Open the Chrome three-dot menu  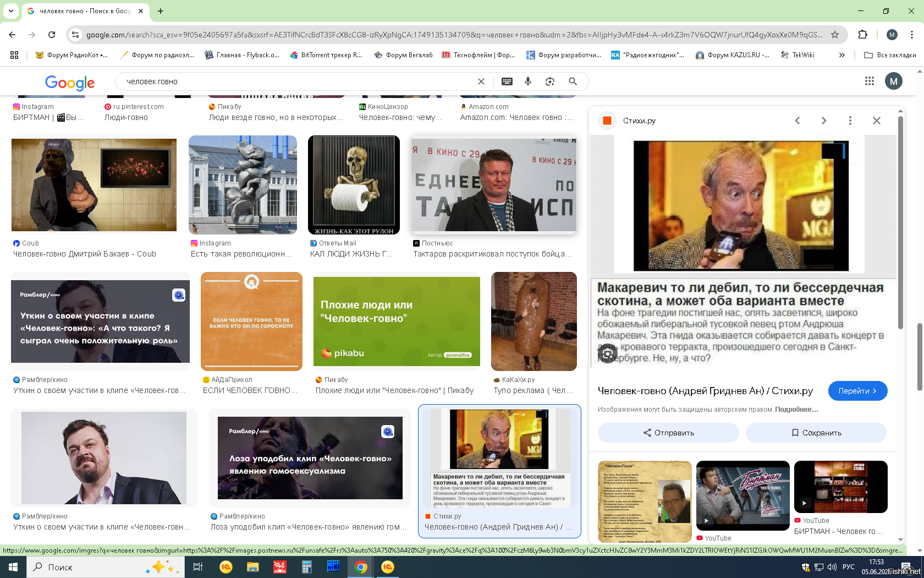912,35
